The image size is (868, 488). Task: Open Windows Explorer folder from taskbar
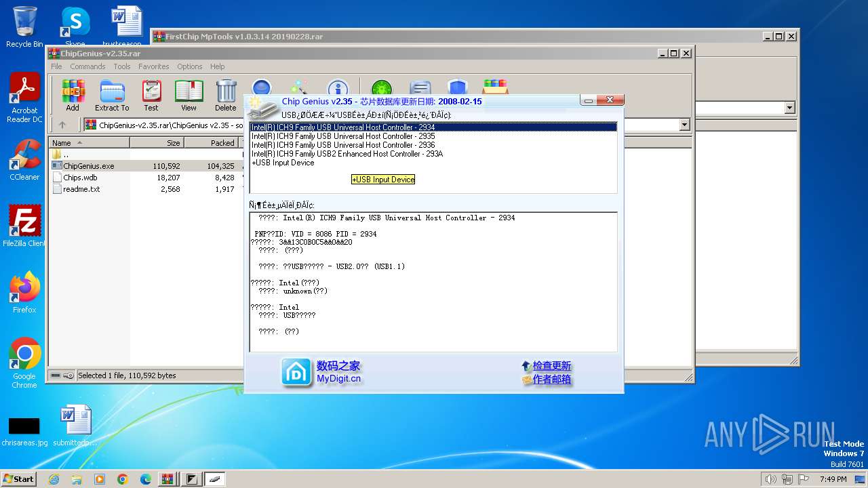[x=77, y=479]
